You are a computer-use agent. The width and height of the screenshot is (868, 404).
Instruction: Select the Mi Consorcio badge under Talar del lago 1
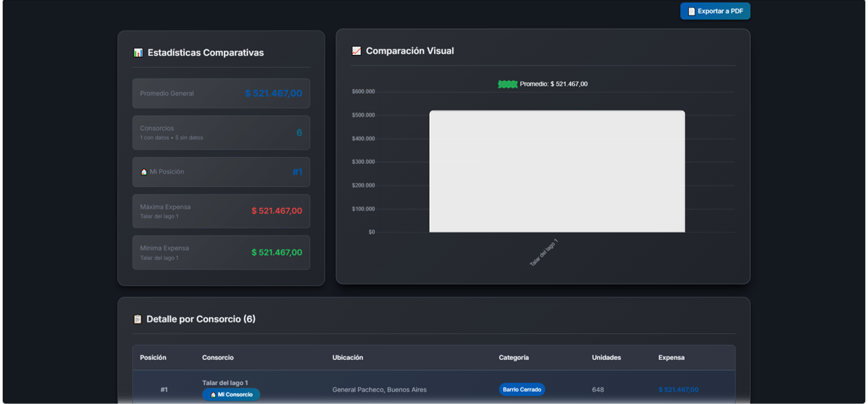click(x=231, y=394)
